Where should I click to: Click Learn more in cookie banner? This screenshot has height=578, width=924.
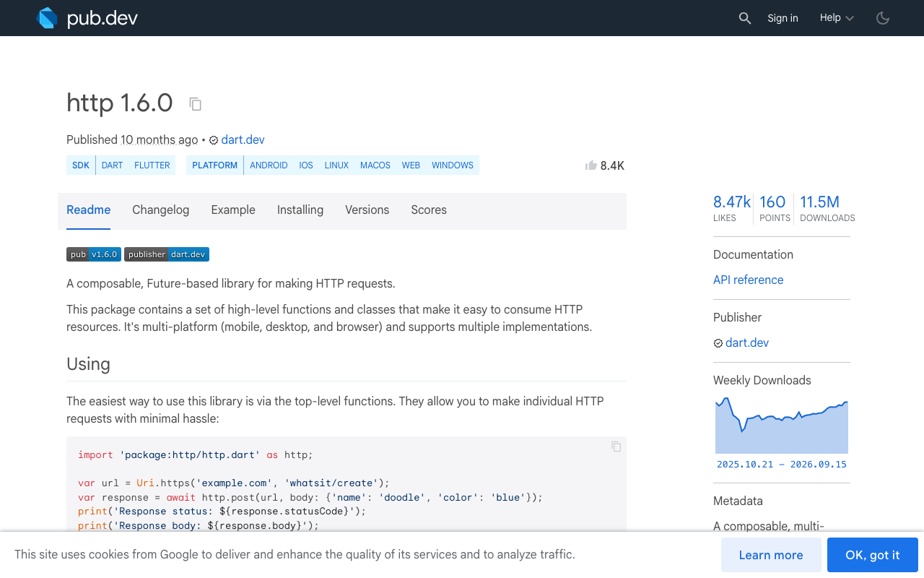coord(771,555)
